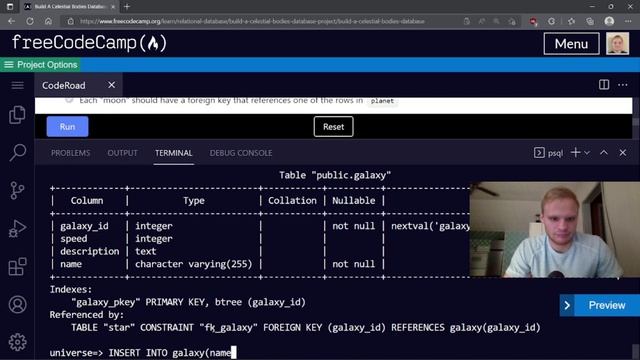Open the terminal launch profile dropdown arrow
The image size is (640, 360).
click(587, 153)
